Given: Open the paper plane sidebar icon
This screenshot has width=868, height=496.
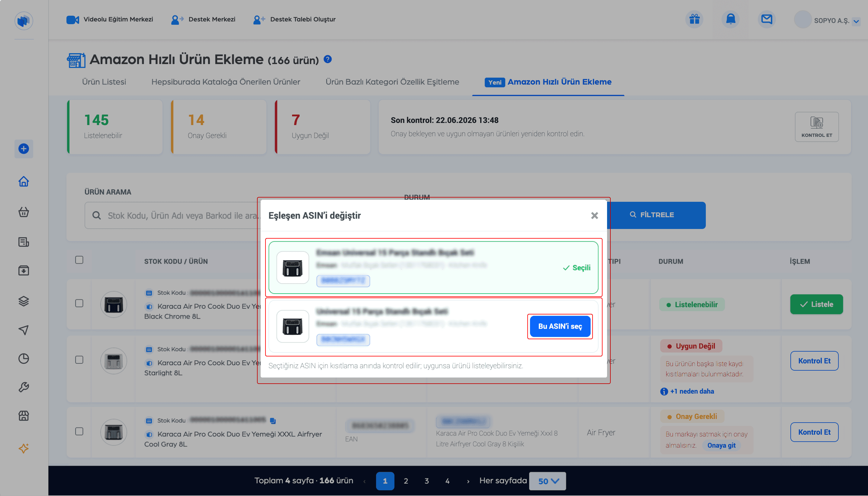Looking at the screenshot, I should pyautogui.click(x=24, y=330).
